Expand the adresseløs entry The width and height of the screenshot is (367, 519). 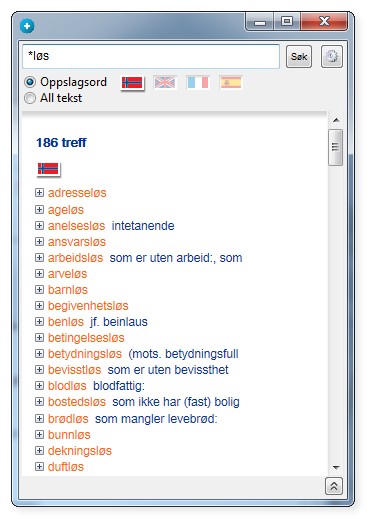[39, 192]
